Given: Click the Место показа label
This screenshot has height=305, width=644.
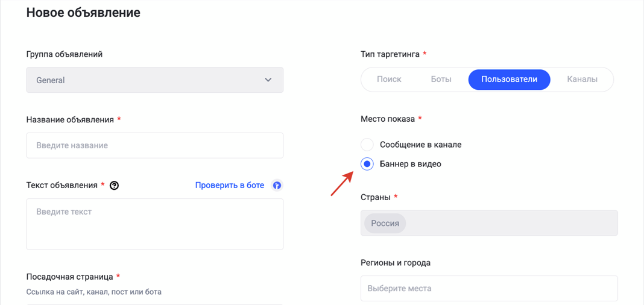Looking at the screenshot, I should [388, 119].
